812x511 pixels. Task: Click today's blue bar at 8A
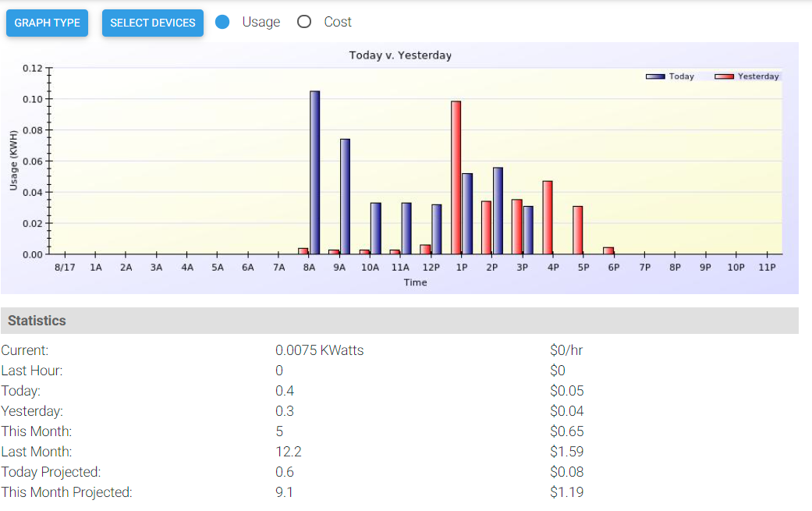point(314,172)
